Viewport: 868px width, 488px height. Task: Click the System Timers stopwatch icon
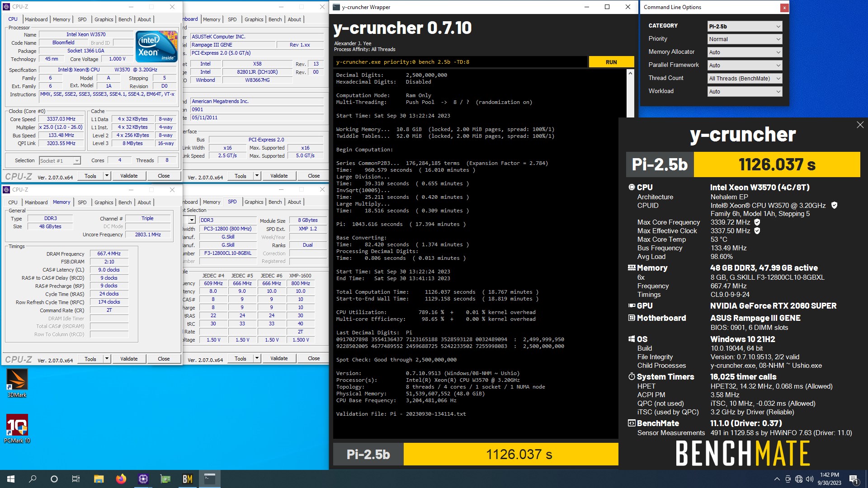pos(632,376)
